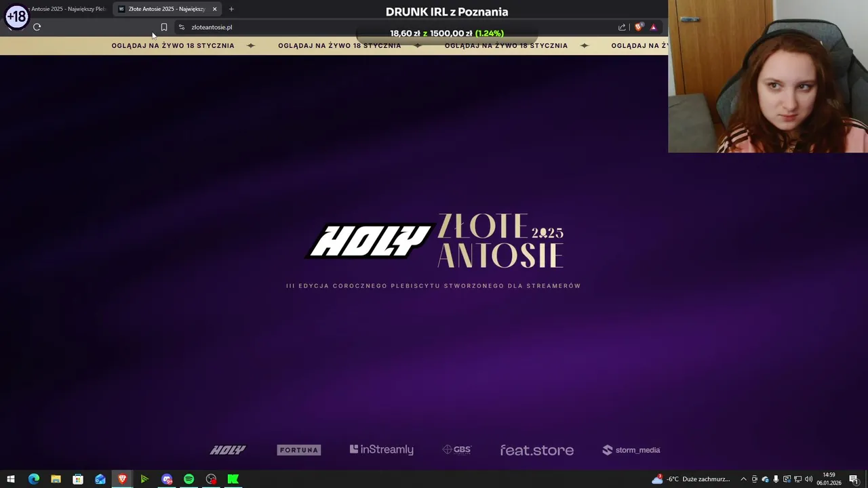The height and width of the screenshot is (488, 868).
Task: Open the GBS sponsor logo
Action: [456, 449]
